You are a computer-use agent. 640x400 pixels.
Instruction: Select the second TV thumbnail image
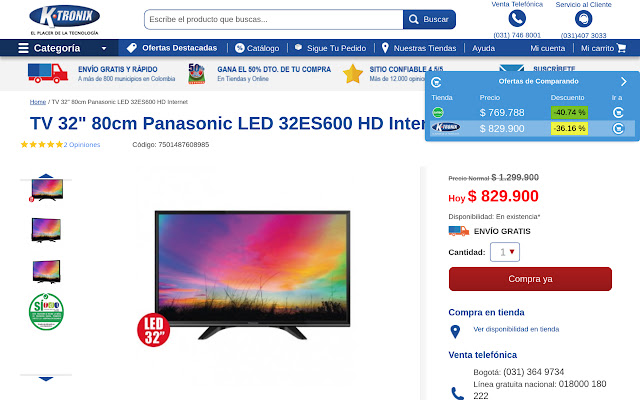tap(46, 230)
